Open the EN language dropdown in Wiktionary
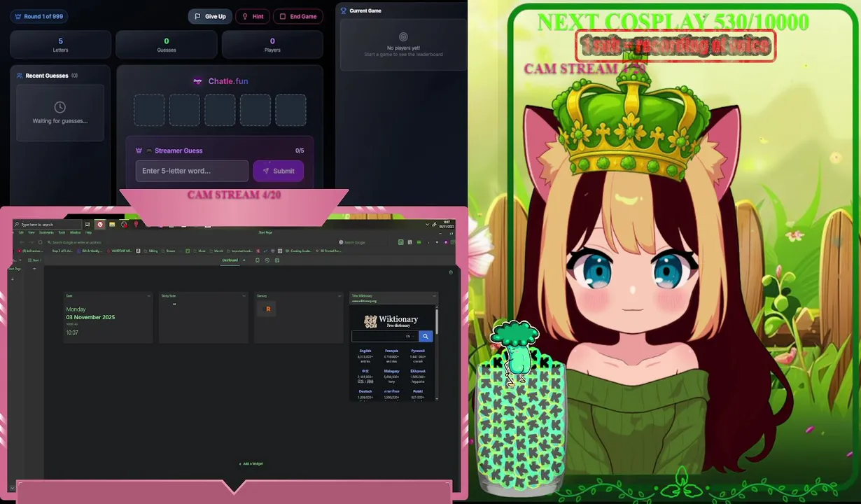861x504 pixels. tap(410, 336)
